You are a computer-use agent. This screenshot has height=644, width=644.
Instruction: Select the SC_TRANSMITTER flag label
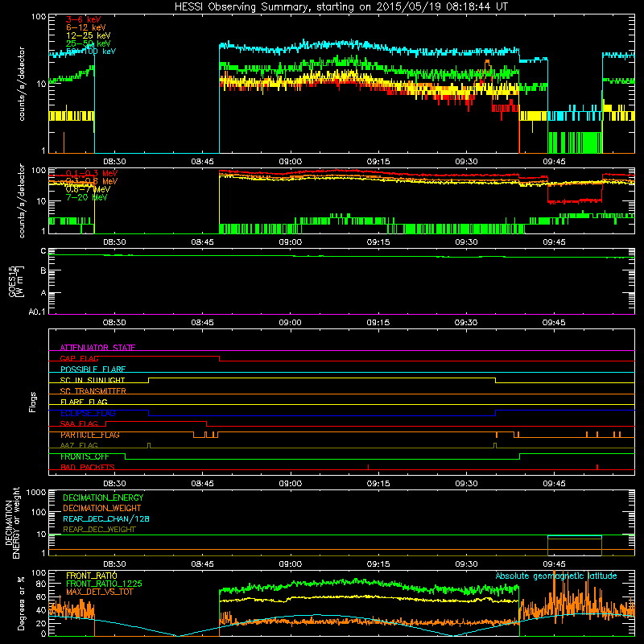coord(93,391)
